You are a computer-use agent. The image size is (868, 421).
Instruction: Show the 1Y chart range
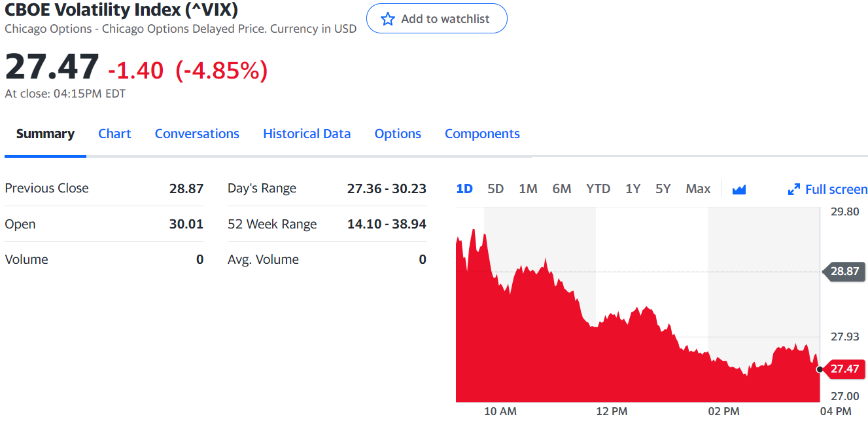click(633, 189)
